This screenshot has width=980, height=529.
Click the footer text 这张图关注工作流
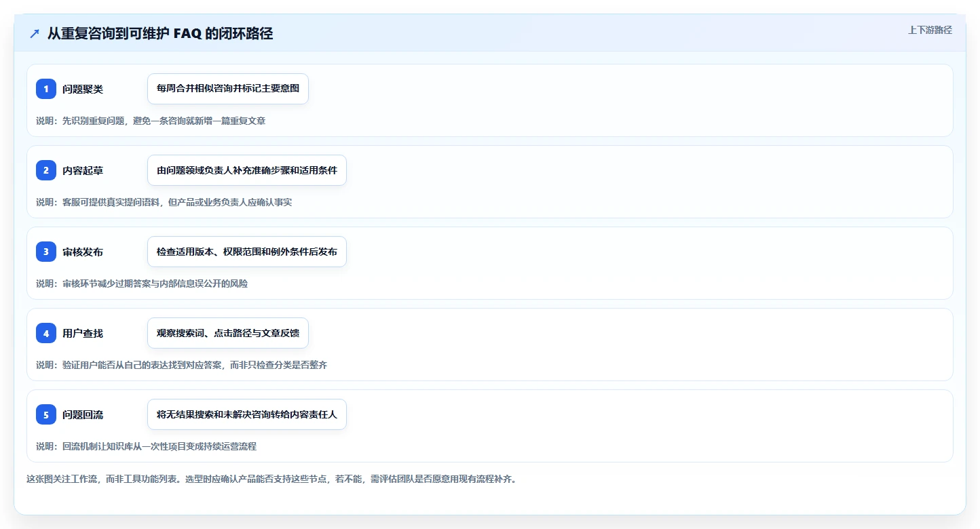pyautogui.click(x=62, y=479)
